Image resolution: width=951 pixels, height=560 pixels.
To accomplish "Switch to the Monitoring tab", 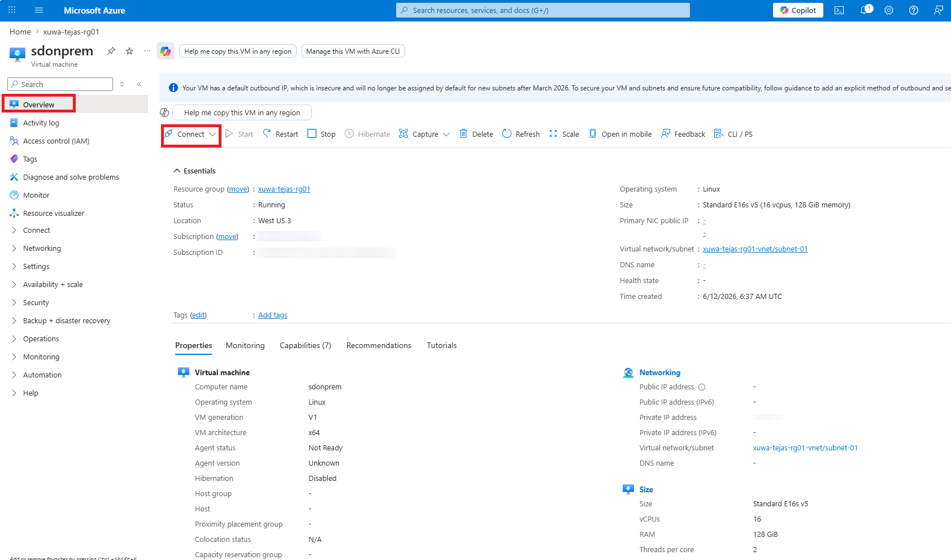I will (245, 345).
